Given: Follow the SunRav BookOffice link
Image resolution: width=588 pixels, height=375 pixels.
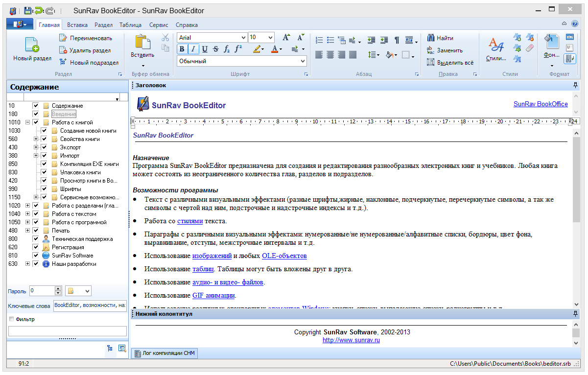Looking at the screenshot, I should pyautogui.click(x=541, y=104).
